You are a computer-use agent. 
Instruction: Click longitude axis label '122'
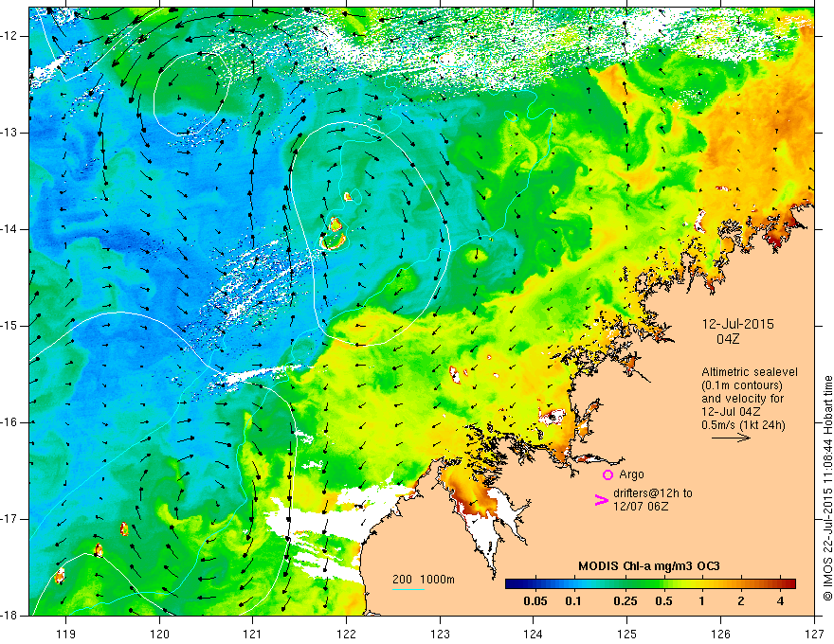tap(346, 634)
